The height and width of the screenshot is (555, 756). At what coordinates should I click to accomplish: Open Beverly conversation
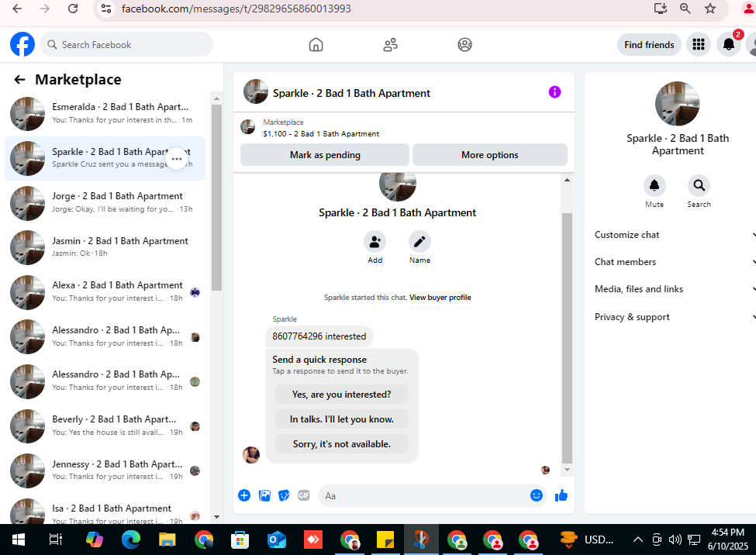point(105,426)
